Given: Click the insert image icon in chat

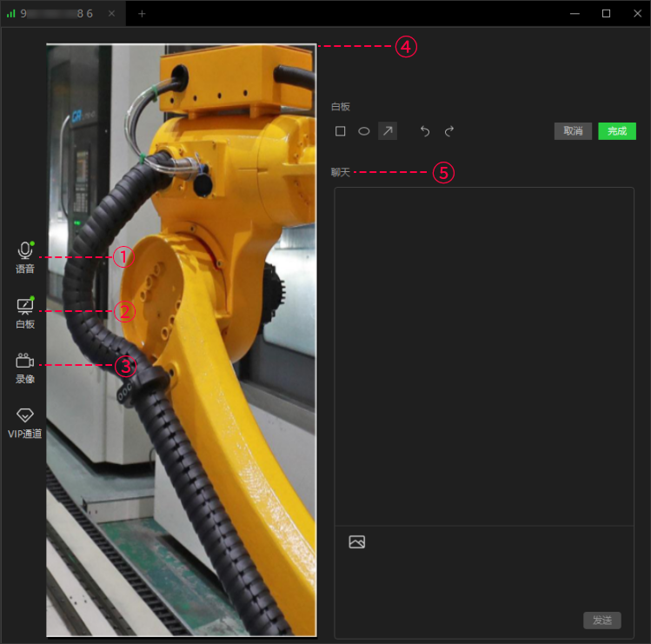Looking at the screenshot, I should point(356,541).
